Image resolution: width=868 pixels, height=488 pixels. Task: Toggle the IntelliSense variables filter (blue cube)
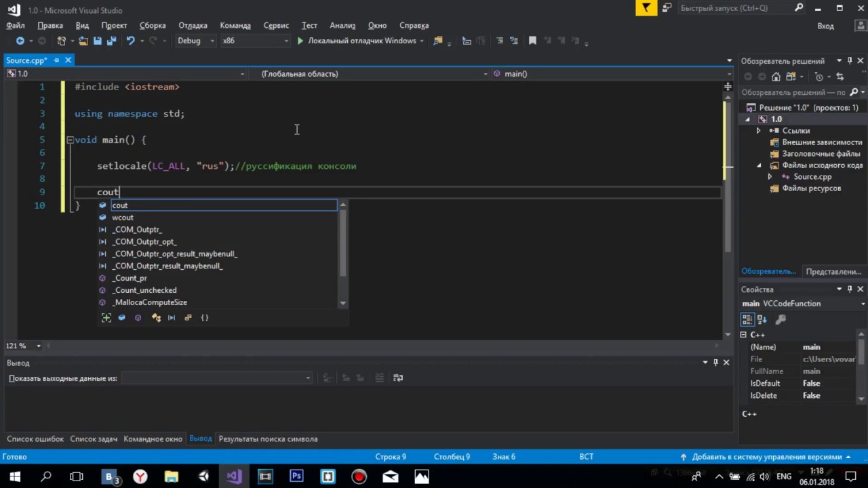122,317
